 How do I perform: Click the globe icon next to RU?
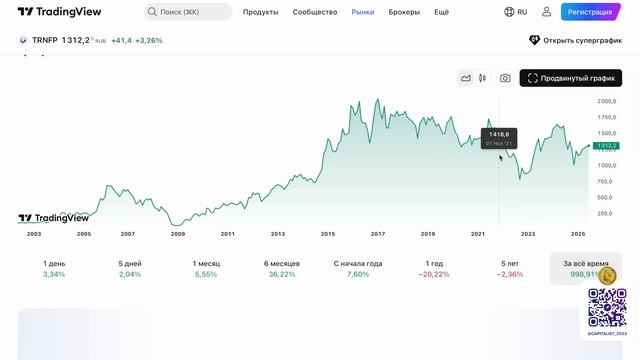coord(509,12)
